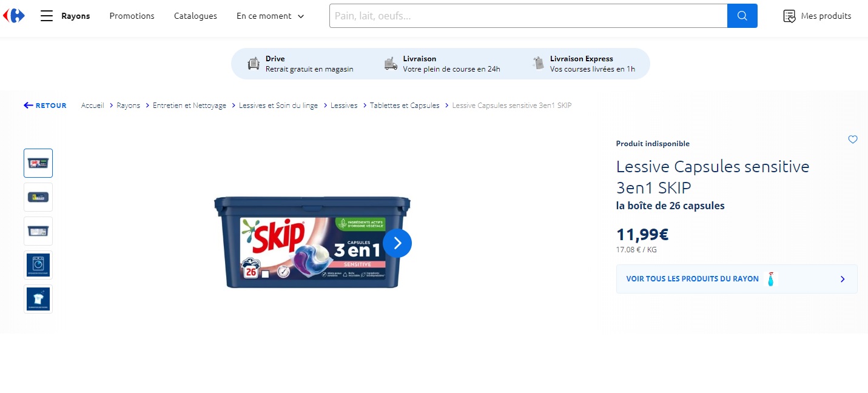
Task: Open the Catalogues menu item
Action: pos(195,16)
